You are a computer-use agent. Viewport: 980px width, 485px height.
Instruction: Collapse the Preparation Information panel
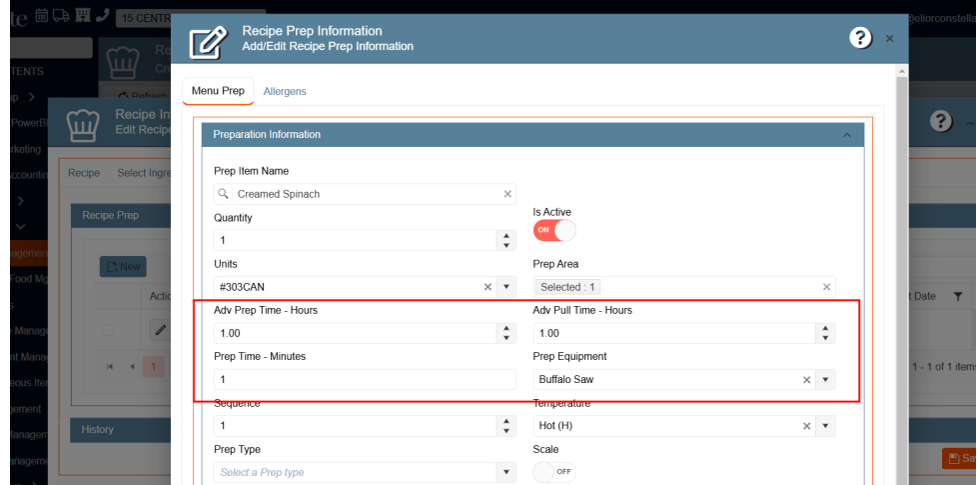point(847,135)
